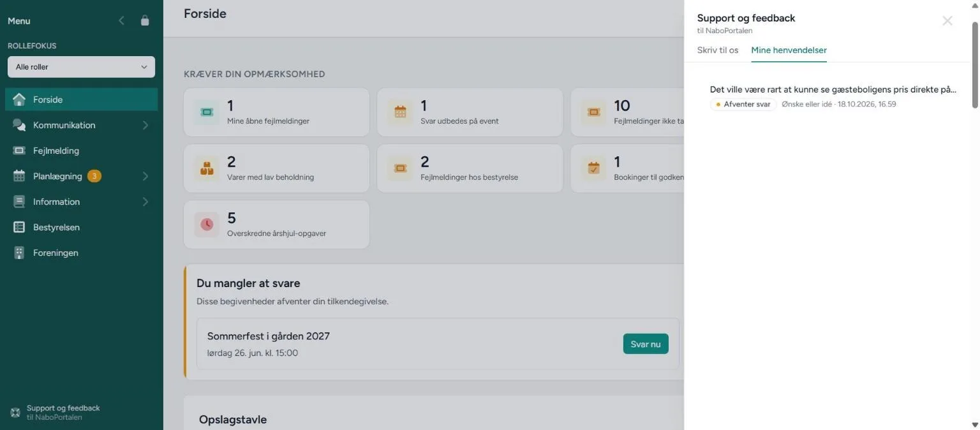
Task: Click the Afventer svar status badge
Action: (743, 104)
